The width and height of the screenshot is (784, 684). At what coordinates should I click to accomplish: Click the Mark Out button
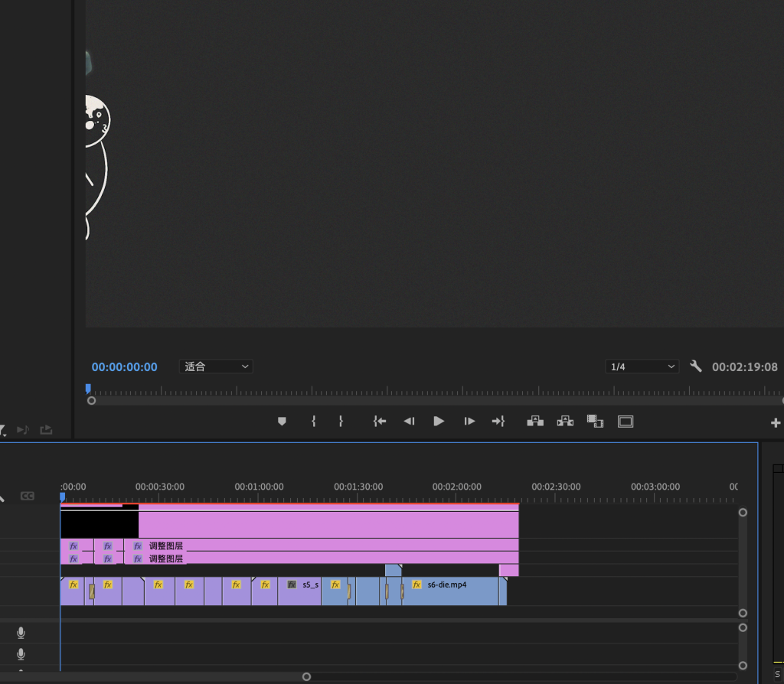(x=341, y=422)
